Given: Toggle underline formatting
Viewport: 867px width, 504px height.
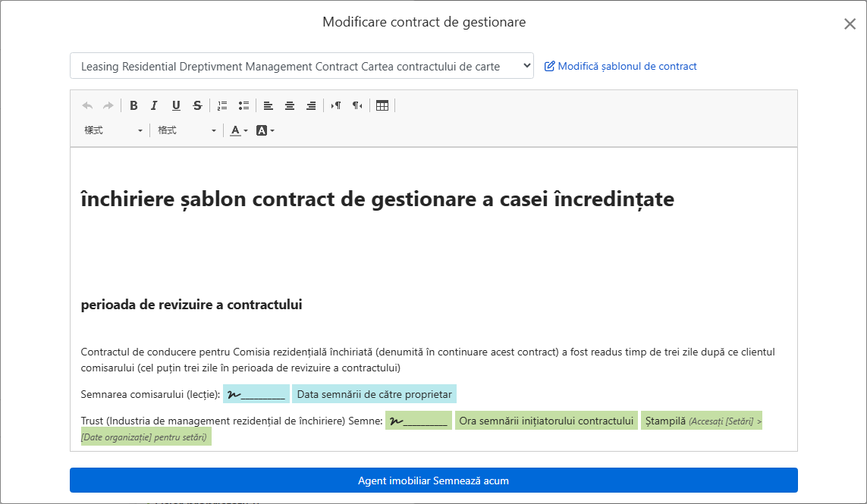Looking at the screenshot, I should point(176,105).
